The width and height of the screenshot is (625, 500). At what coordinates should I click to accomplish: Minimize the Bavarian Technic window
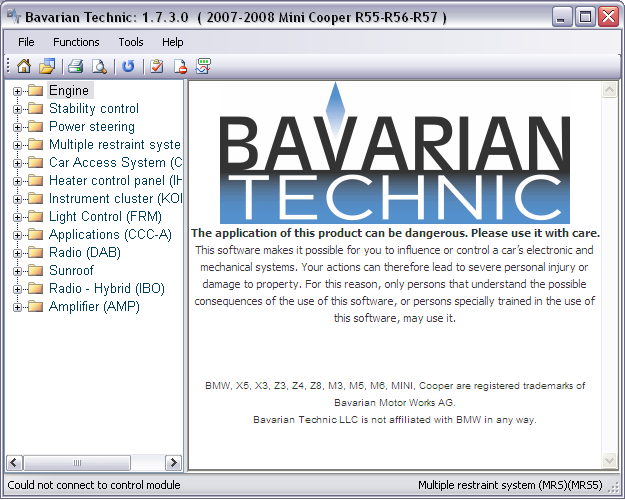coord(562,17)
